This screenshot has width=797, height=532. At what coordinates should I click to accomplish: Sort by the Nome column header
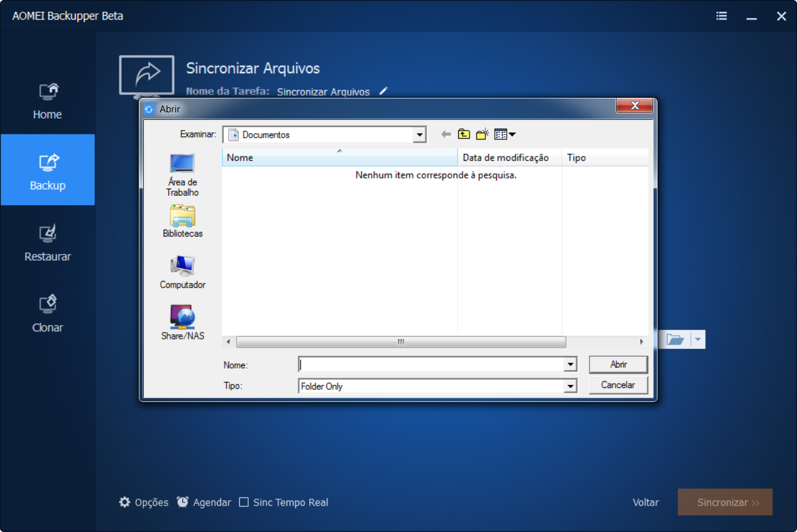pos(339,157)
